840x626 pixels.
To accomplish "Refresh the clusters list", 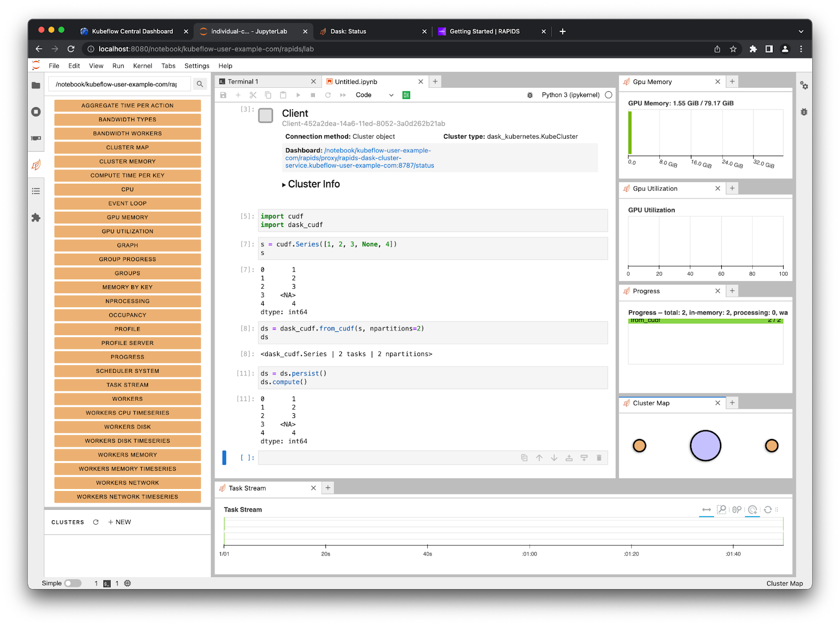I will (x=96, y=522).
